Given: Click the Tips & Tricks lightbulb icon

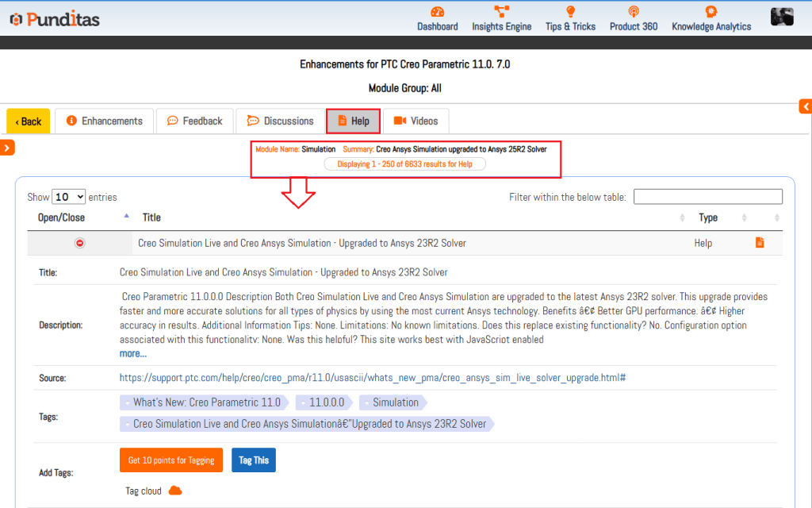Looking at the screenshot, I should tap(569, 12).
